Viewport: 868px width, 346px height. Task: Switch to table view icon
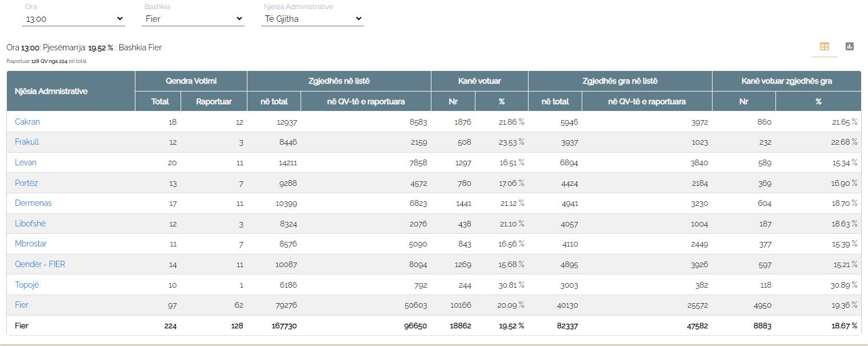tap(824, 47)
